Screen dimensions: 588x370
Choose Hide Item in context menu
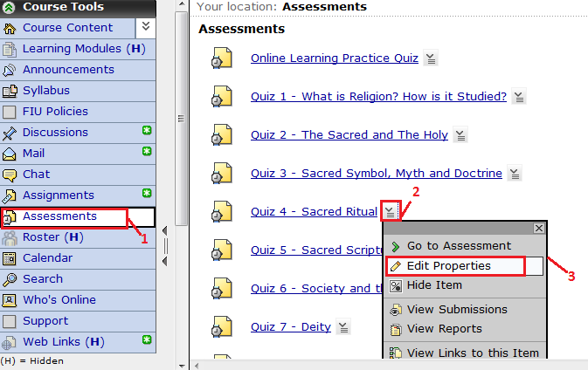pyautogui.click(x=434, y=285)
